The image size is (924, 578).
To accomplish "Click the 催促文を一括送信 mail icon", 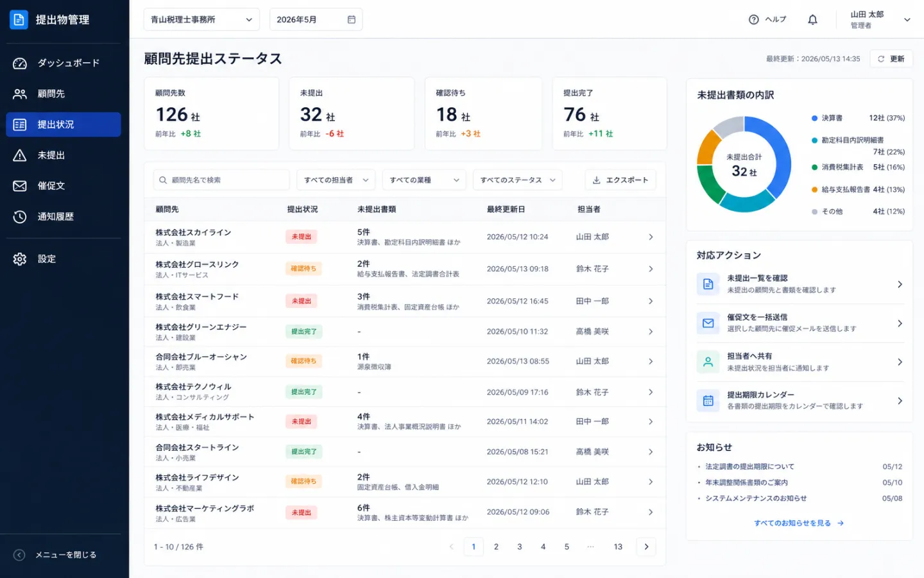I will click(x=708, y=323).
